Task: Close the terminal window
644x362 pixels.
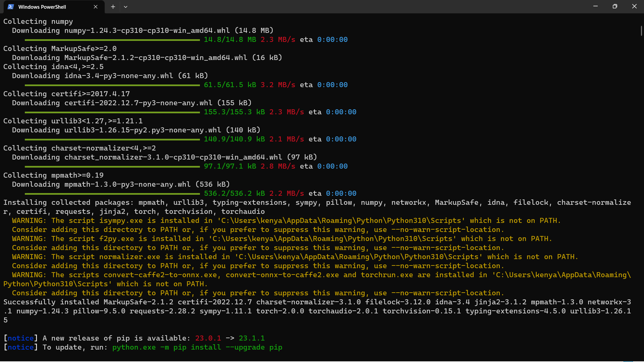Action: coord(634,6)
